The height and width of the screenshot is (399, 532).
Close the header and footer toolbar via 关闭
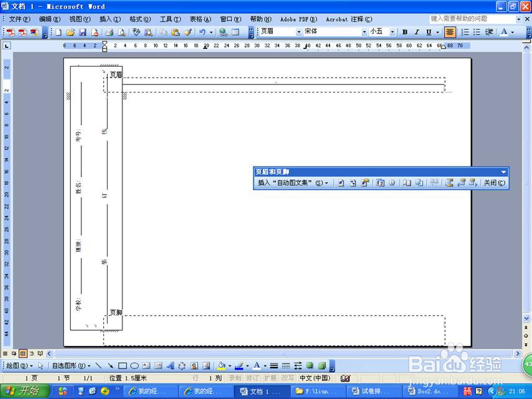494,183
